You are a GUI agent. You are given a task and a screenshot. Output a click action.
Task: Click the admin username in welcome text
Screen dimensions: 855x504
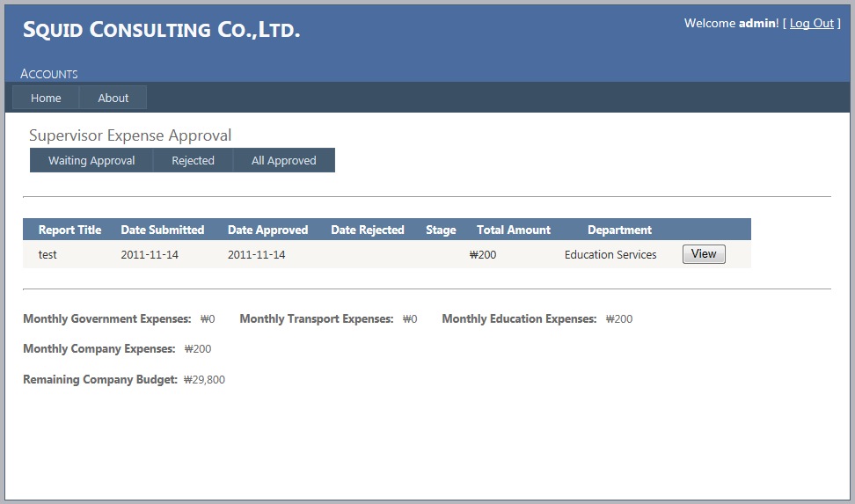(756, 24)
